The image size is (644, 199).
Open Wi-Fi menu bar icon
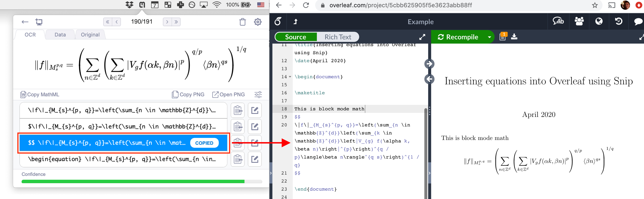point(217,5)
